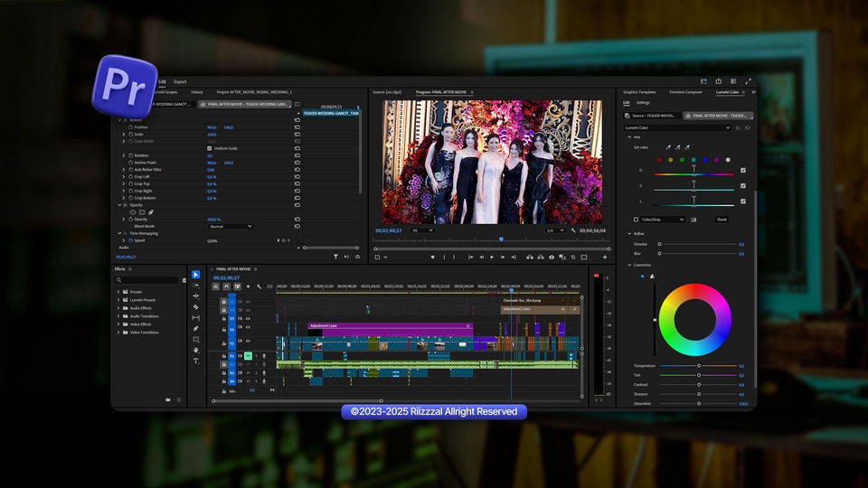Collapse the Key section in Lumetri
The height and width of the screenshot is (488, 868).
(x=629, y=136)
